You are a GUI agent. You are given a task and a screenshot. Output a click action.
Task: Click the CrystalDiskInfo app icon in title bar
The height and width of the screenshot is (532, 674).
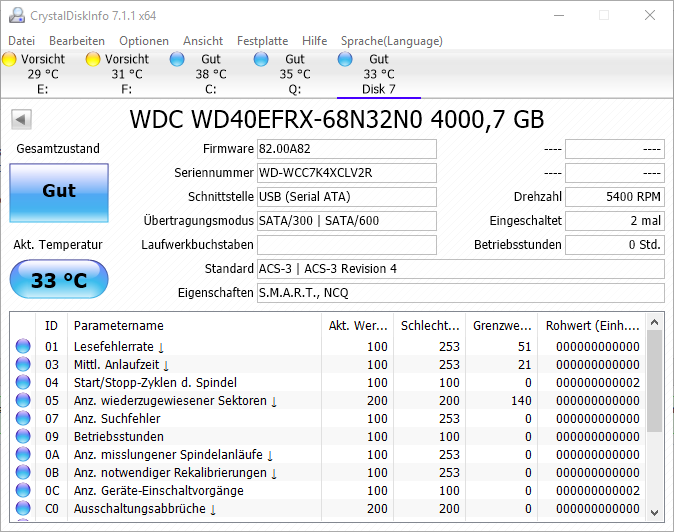coord(17,15)
